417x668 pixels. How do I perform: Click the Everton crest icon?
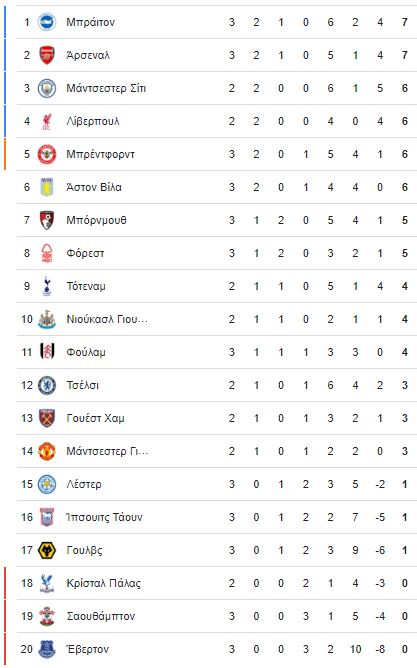coord(47,649)
